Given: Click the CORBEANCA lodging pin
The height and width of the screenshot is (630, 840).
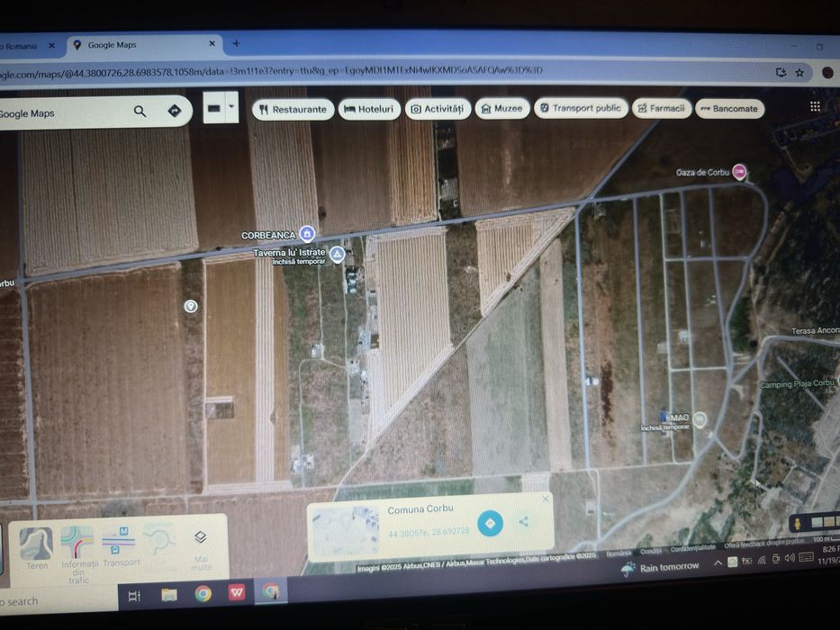Looking at the screenshot, I should [x=307, y=234].
